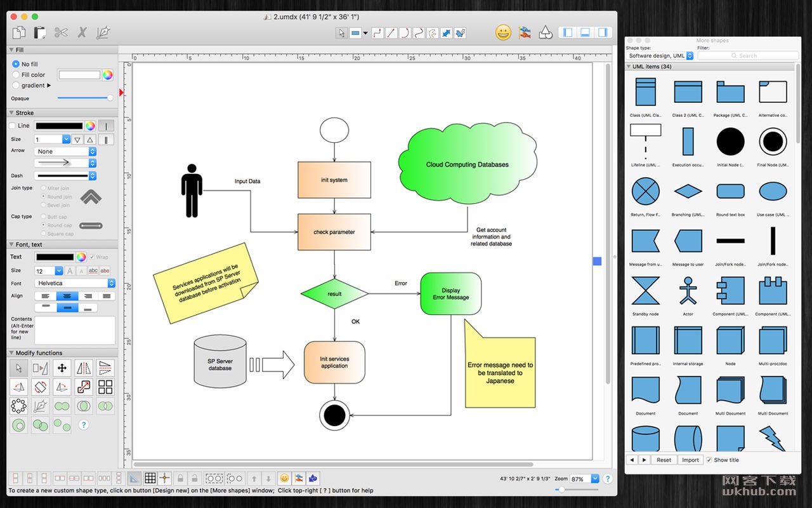Image resolution: width=812 pixels, height=508 pixels.
Task: Collapse the Fill section triangle
Action: point(11,50)
